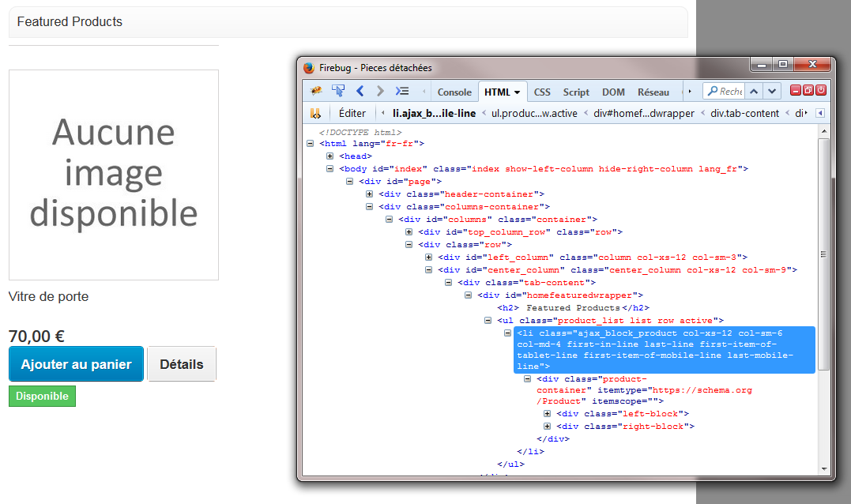Click the Firefox logo in Firebug titlebar

(309, 68)
